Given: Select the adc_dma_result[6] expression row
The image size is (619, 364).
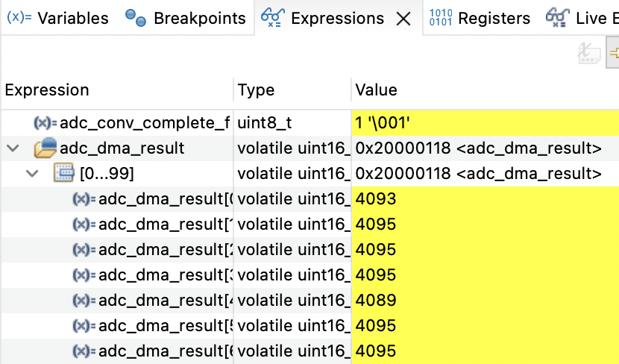Looking at the screenshot, I should (165, 351).
